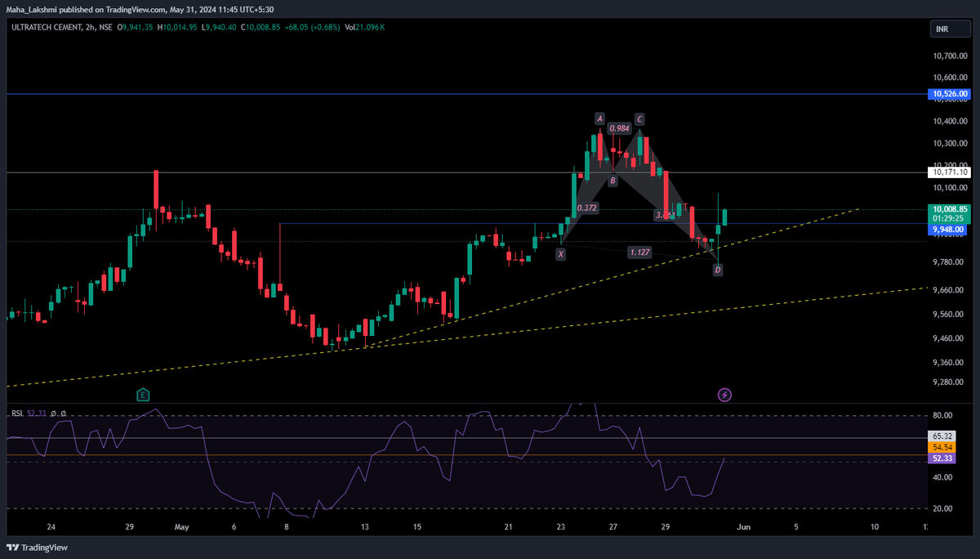Click the RSI indicator label
The height and width of the screenshot is (559, 980).
click(17, 414)
